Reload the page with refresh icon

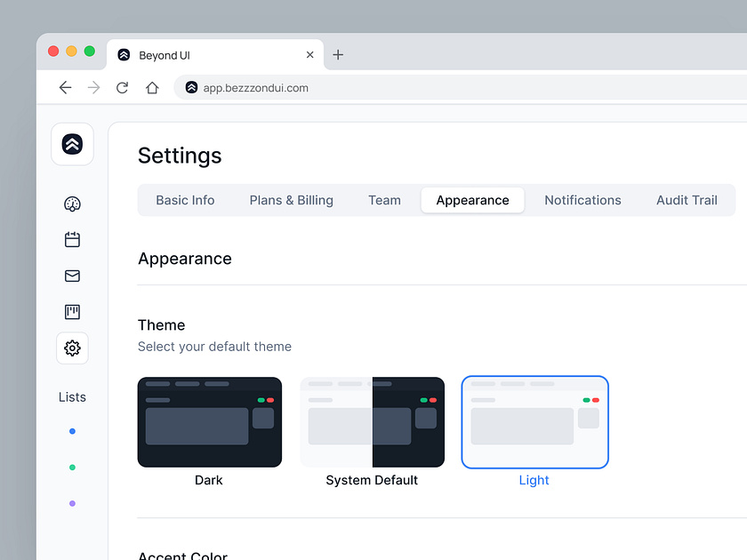(x=123, y=88)
